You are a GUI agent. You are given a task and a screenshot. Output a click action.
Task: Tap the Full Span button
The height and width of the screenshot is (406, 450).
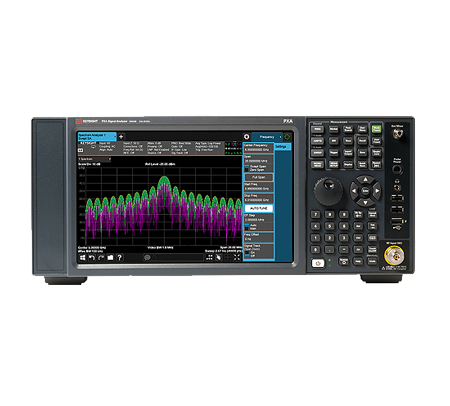click(x=259, y=177)
